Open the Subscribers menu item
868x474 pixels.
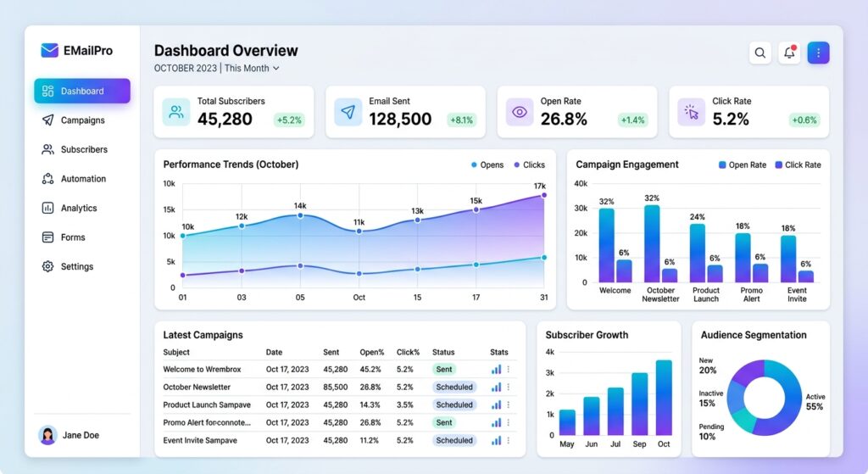click(x=82, y=149)
